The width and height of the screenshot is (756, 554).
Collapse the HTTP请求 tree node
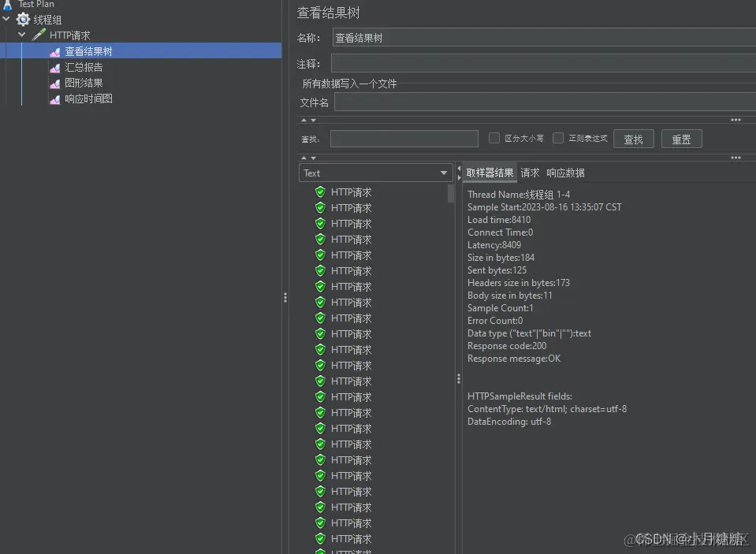tap(22, 35)
